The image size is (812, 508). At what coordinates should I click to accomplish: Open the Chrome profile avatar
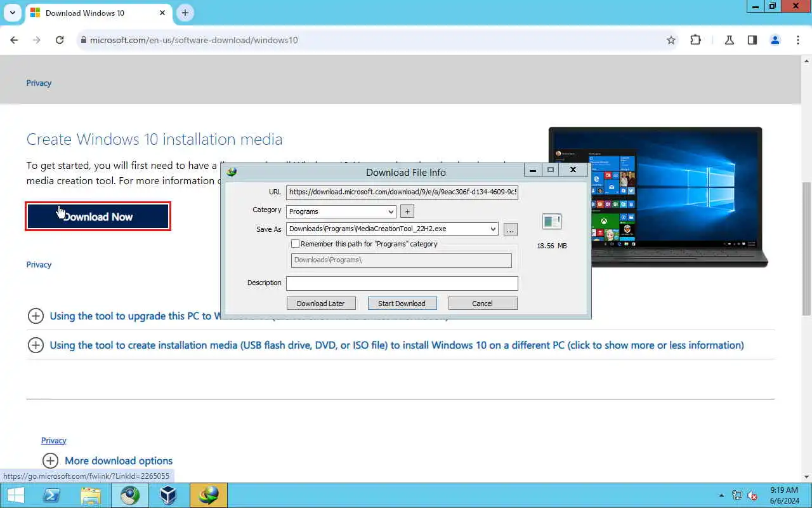775,40
